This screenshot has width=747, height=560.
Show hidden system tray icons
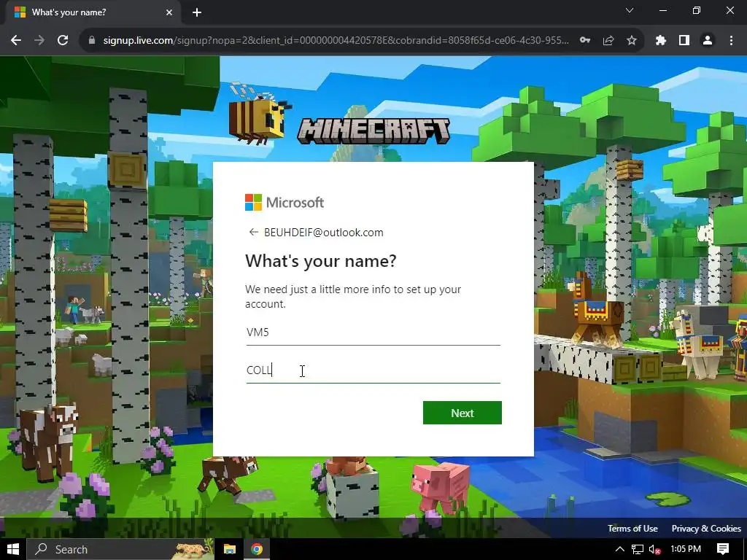click(620, 550)
